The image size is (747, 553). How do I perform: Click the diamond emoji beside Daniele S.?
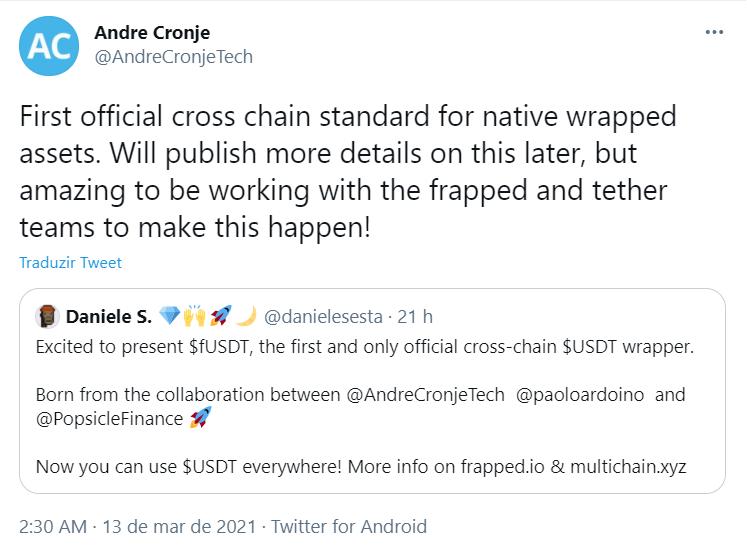pyautogui.click(x=170, y=317)
